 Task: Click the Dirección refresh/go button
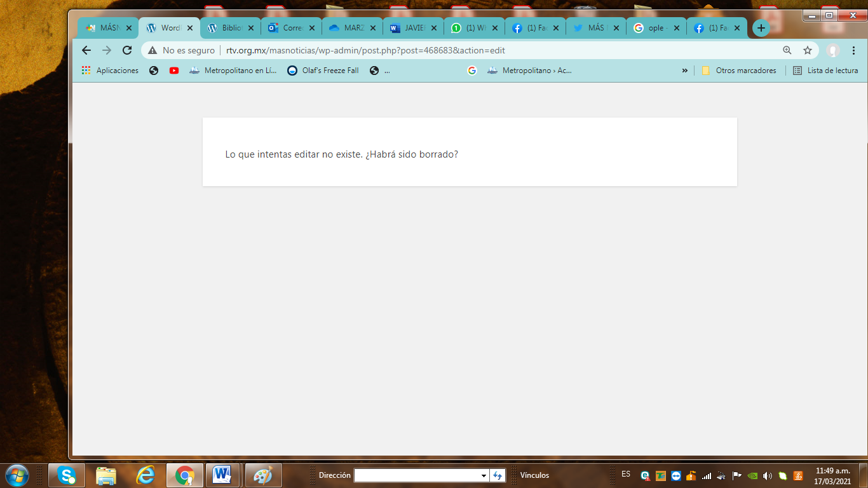coord(498,475)
